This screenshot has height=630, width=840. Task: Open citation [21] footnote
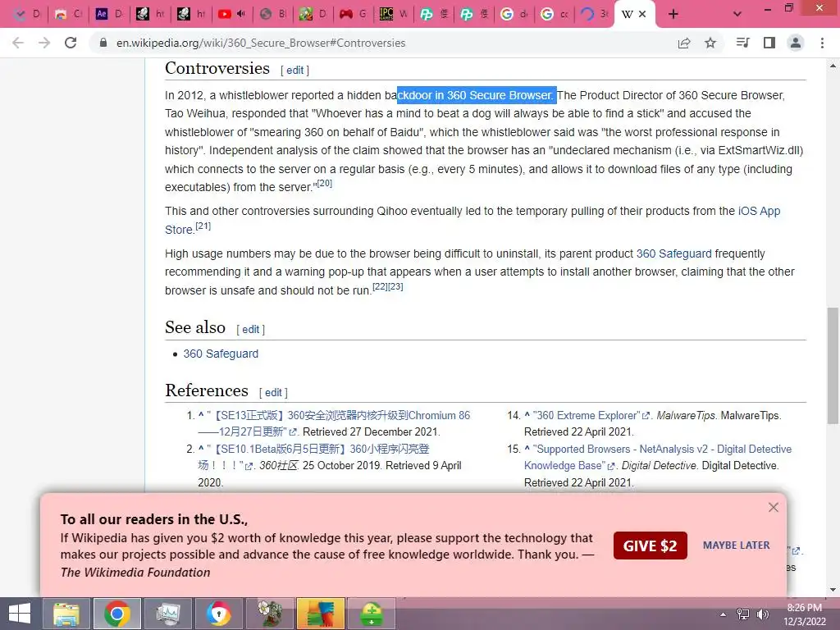(203, 226)
